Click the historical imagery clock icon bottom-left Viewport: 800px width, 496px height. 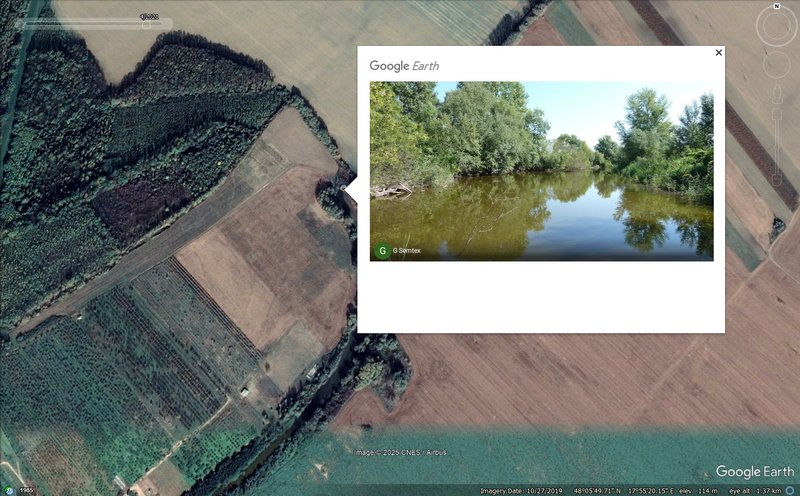pos(9,490)
